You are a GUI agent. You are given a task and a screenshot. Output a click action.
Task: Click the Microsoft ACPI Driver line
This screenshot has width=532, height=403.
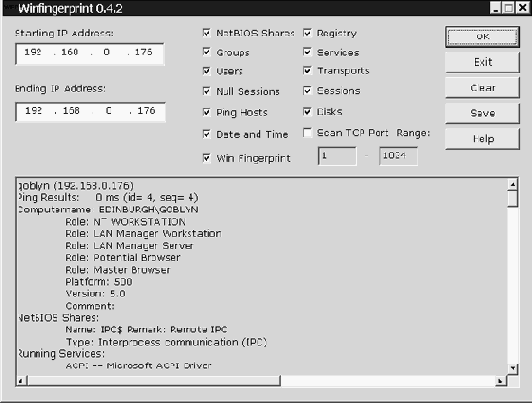(138, 366)
